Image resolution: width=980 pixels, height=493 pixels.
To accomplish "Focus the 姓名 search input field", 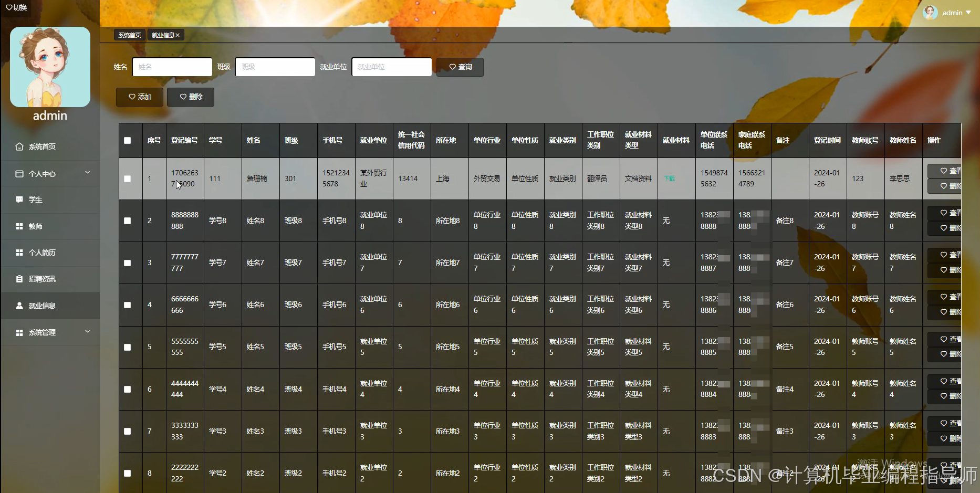I will click(172, 67).
